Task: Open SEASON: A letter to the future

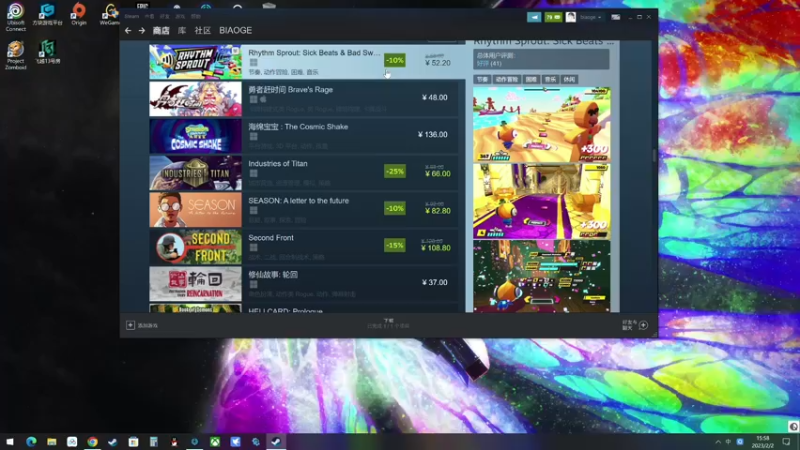Action: (x=304, y=210)
